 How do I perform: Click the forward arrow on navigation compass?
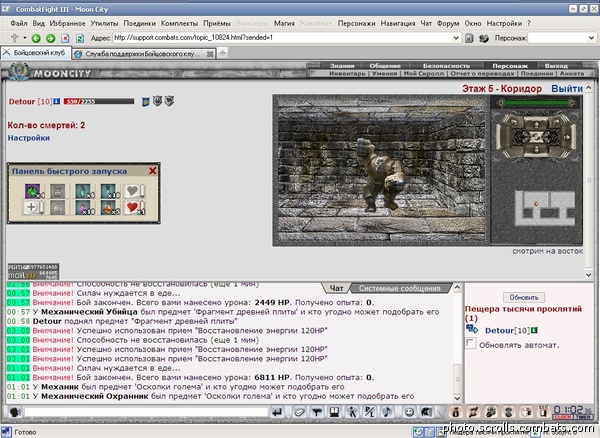click(536, 124)
